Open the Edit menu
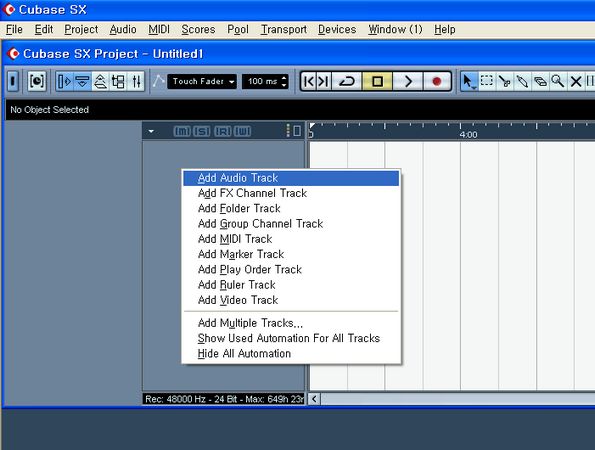The width and height of the screenshot is (595, 450). (44, 30)
